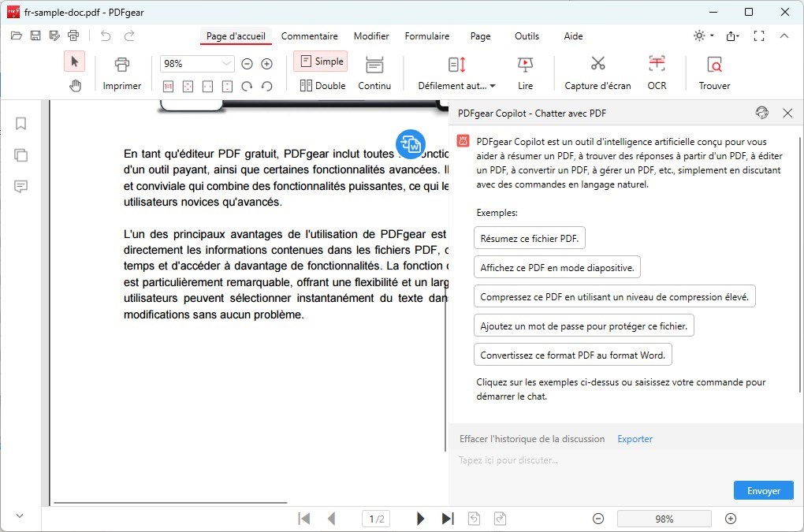Open the Page tab
This screenshot has width=804, height=532.
coord(481,36)
